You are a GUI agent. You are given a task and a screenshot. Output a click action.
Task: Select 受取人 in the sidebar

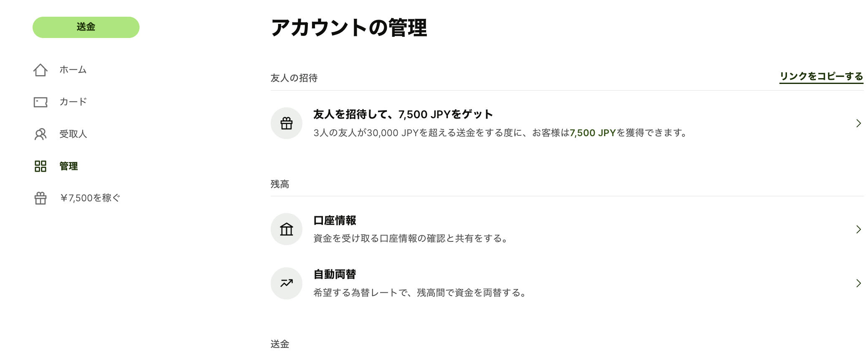click(73, 134)
